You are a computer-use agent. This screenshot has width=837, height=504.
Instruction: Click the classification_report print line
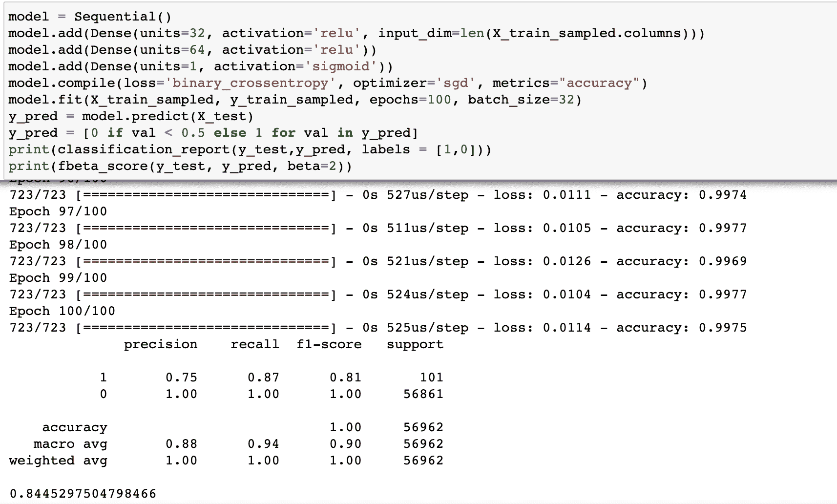click(x=250, y=149)
